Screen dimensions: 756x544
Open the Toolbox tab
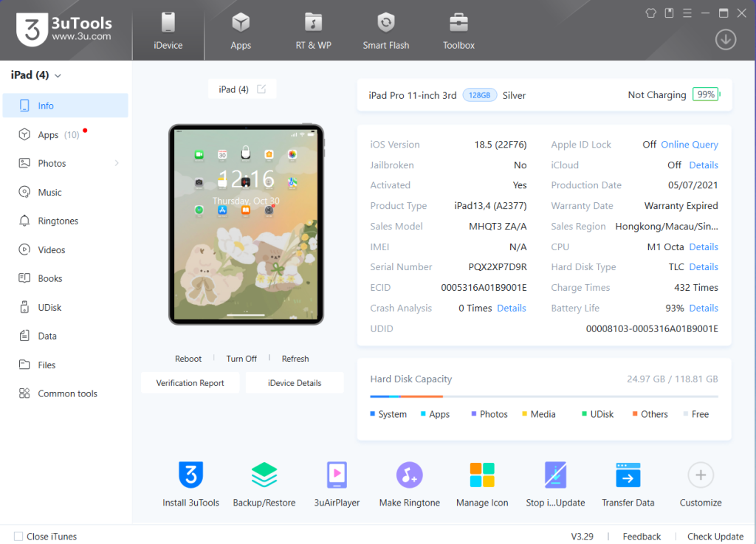point(458,30)
